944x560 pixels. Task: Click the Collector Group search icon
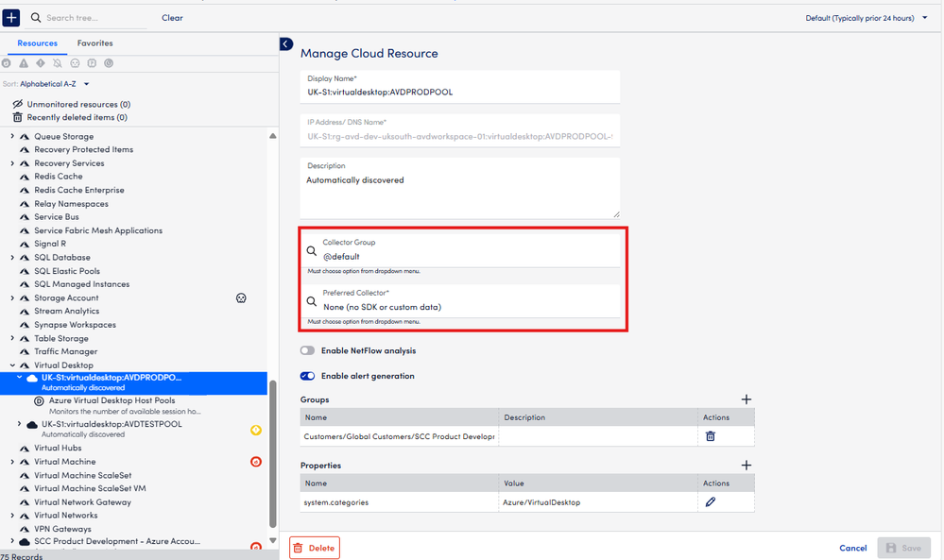312,251
